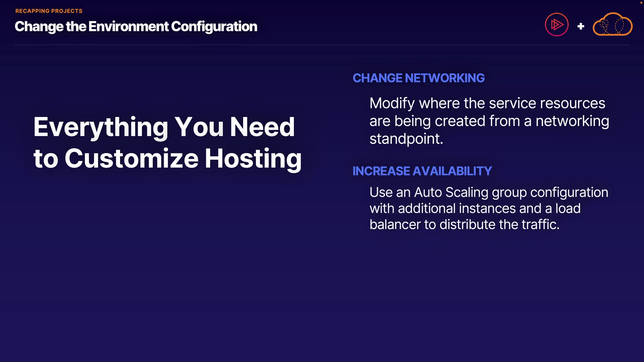Click the 'Use an Auto Scaling group configuration' line
This screenshot has width=644, height=362.
(x=489, y=192)
